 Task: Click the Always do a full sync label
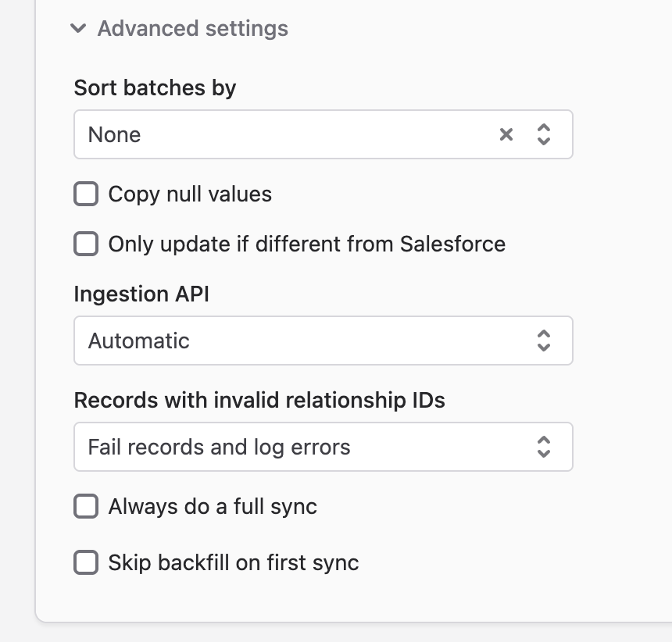click(213, 506)
